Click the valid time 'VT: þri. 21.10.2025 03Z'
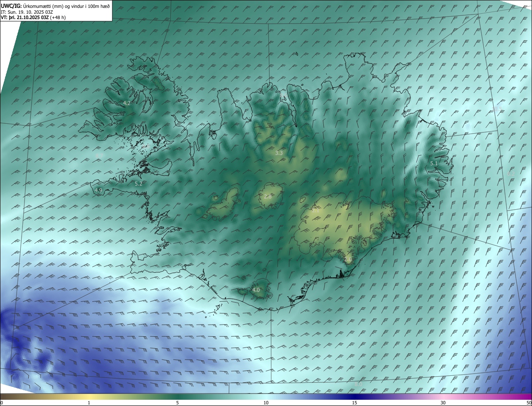 25,17
